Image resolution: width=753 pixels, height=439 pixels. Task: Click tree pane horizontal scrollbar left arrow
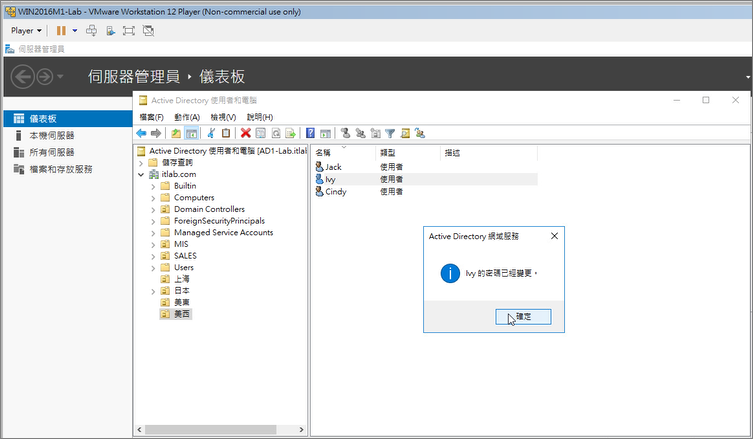(x=140, y=429)
